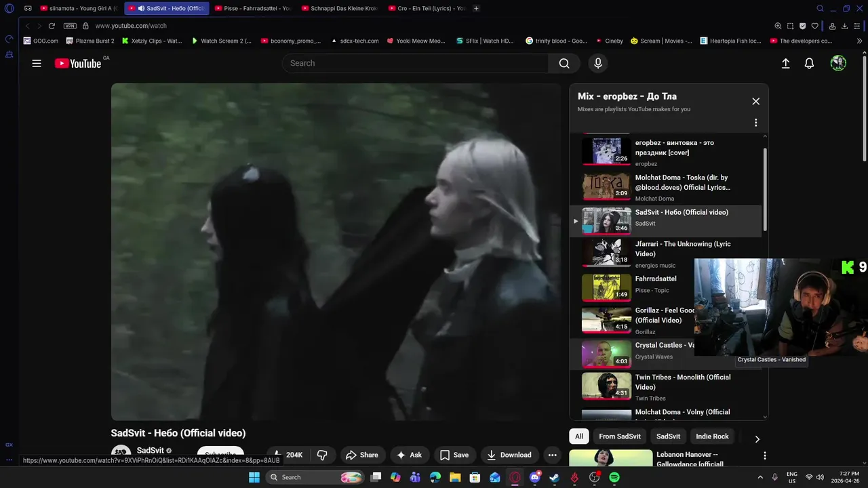Select the From SadSvit filter chip
The width and height of the screenshot is (868, 488).
620,436
